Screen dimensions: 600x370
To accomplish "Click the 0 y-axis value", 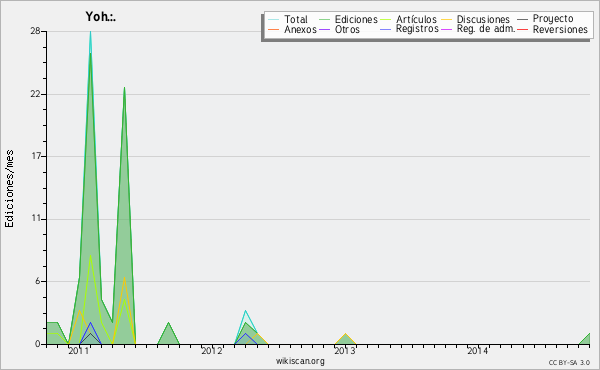I will tap(38, 344).
